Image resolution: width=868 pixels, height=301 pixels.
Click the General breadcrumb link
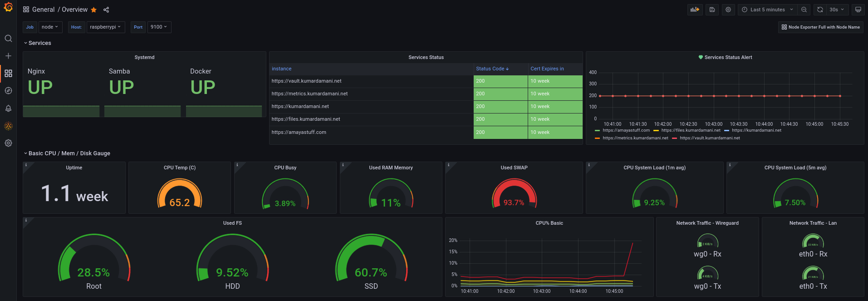pyautogui.click(x=43, y=10)
